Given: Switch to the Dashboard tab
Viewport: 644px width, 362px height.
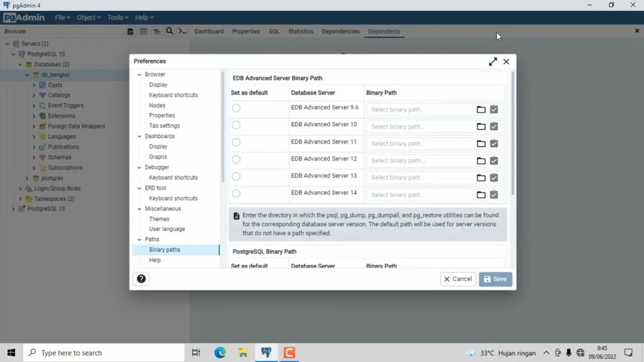Looking at the screenshot, I should (x=209, y=31).
